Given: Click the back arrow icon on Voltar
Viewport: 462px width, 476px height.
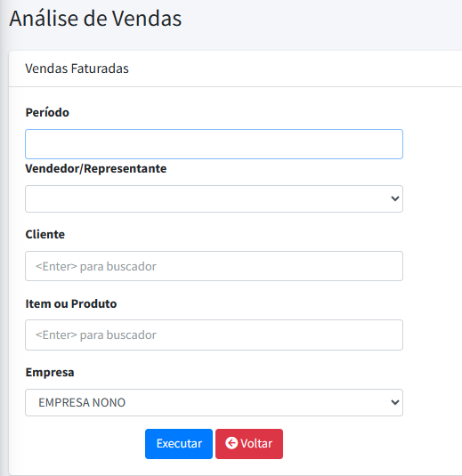Looking at the screenshot, I should coord(231,443).
